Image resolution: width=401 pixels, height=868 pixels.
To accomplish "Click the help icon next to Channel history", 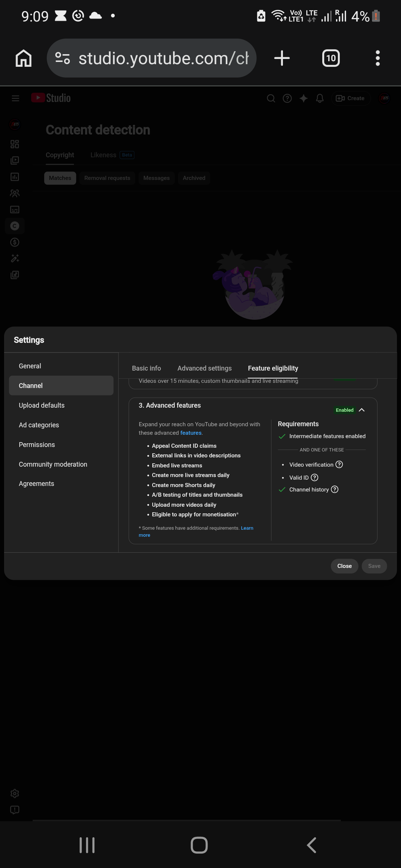I will [335, 489].
